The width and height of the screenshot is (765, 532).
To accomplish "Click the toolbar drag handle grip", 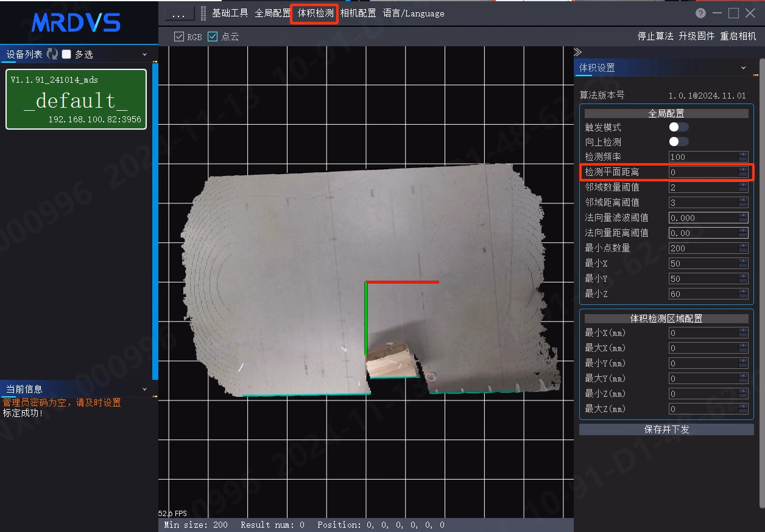I will click(203, 13).
